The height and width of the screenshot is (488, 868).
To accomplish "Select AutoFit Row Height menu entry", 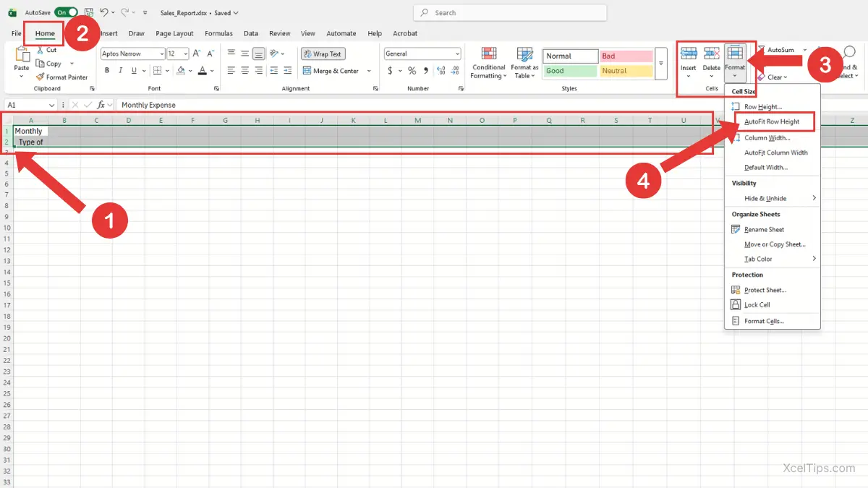I will [772, 121].
